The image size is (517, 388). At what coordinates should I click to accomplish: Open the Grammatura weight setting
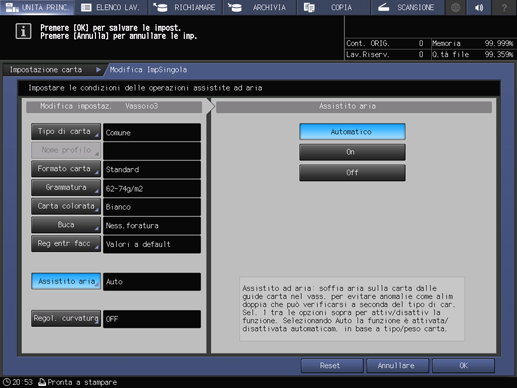[66, 188]
